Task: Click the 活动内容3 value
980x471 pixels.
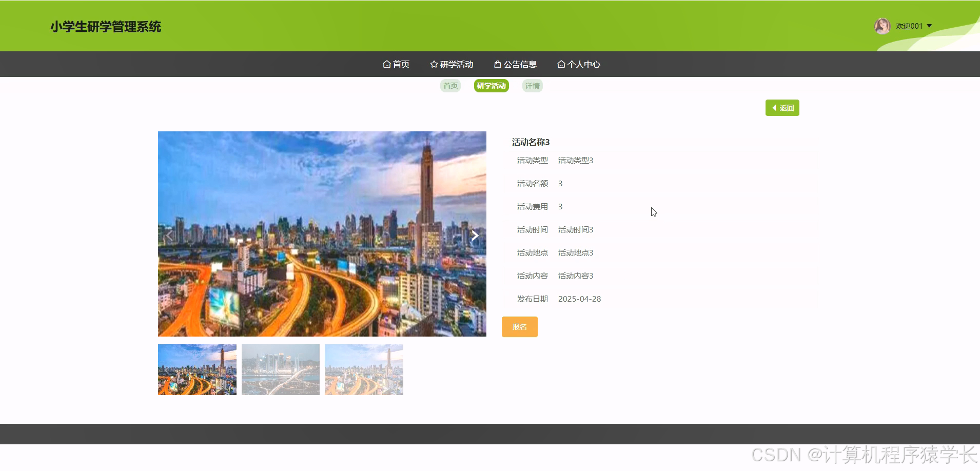Action: tap(576, 276)
